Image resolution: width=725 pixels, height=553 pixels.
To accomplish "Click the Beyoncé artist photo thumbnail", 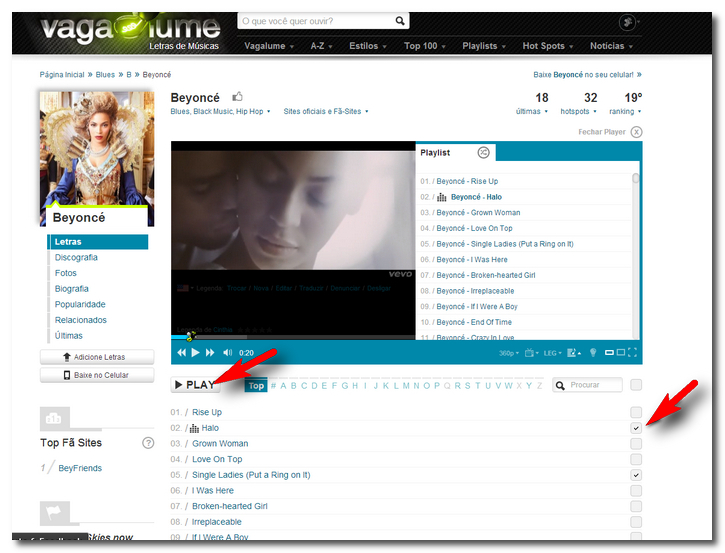I will (x=97, y=159).
